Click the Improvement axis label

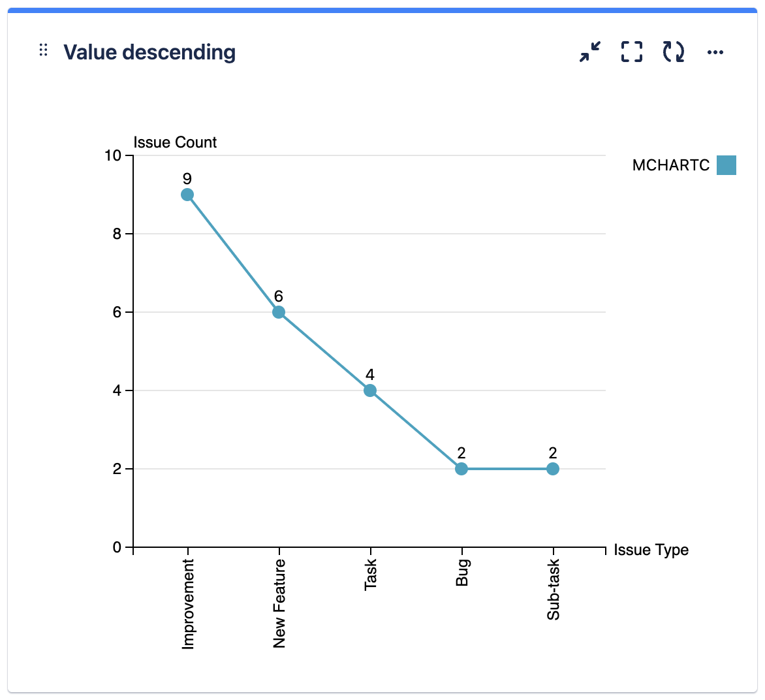coord(188,604)
